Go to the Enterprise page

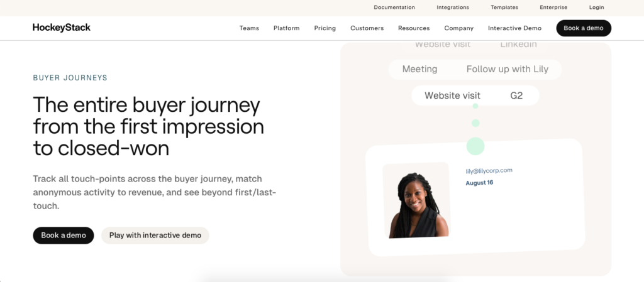click(x=553, y=8)
